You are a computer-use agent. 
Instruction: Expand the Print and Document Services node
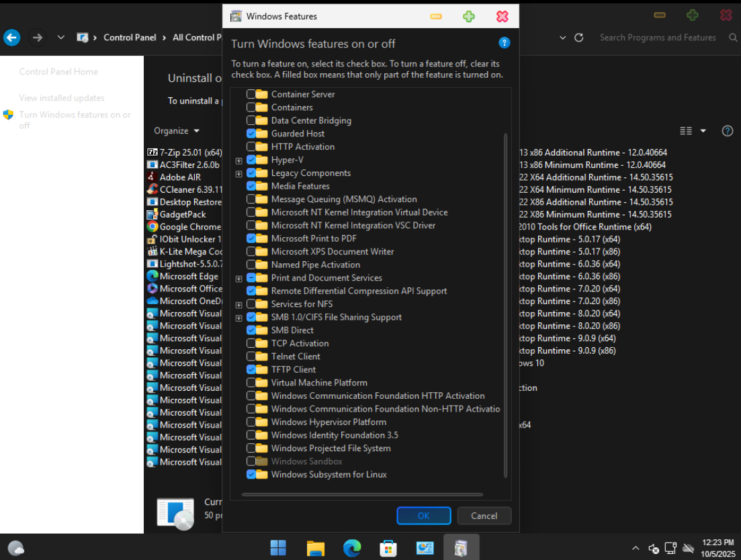point(238,279)
